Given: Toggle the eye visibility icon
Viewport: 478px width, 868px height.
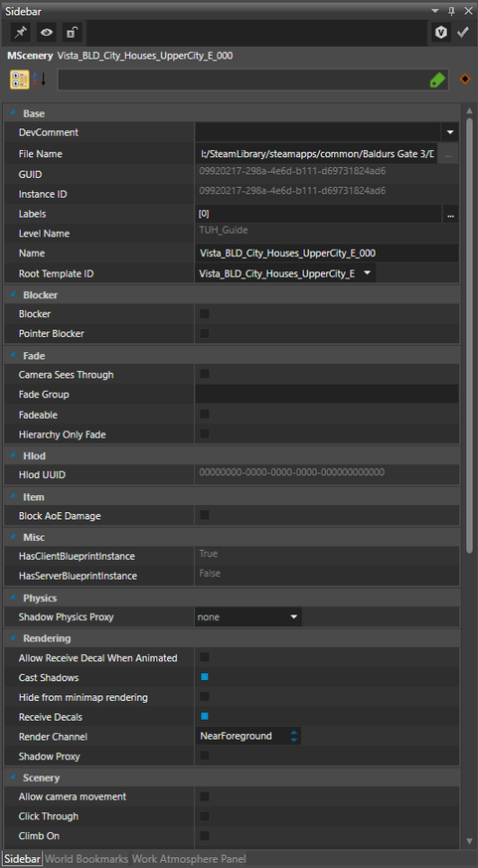Looking at the screenshot, I should tap(47, 33).
